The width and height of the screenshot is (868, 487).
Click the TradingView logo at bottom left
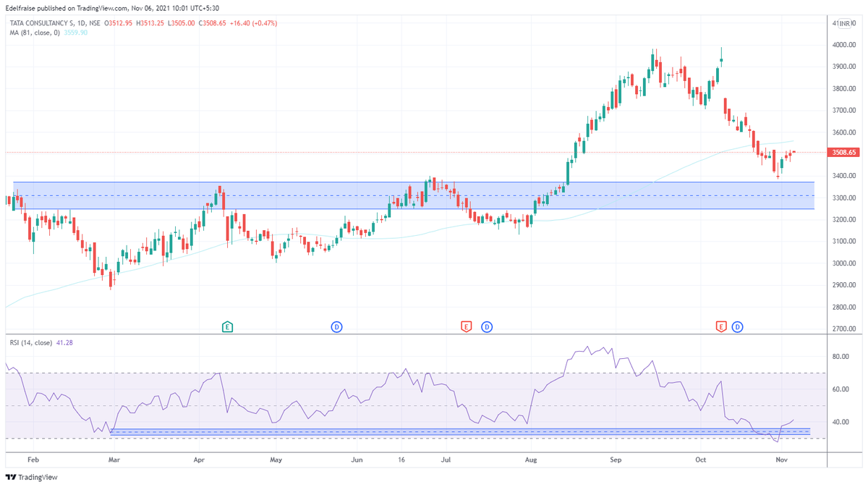coord(31,478)
